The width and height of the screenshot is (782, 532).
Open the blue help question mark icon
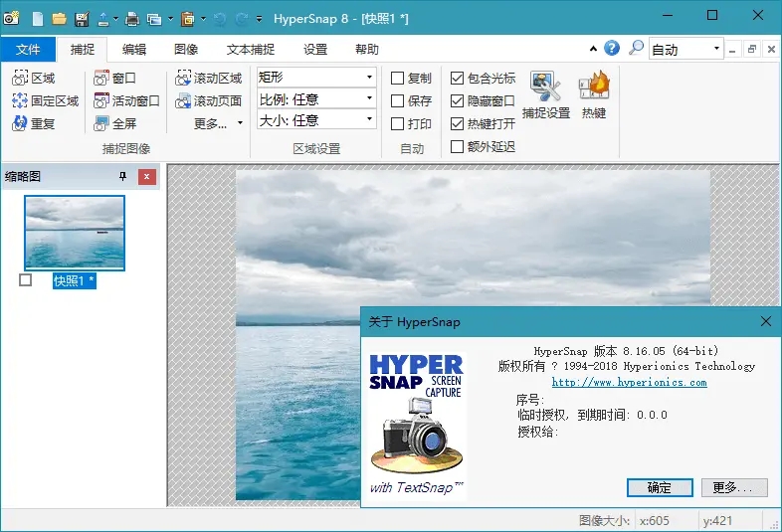point(612,49)
